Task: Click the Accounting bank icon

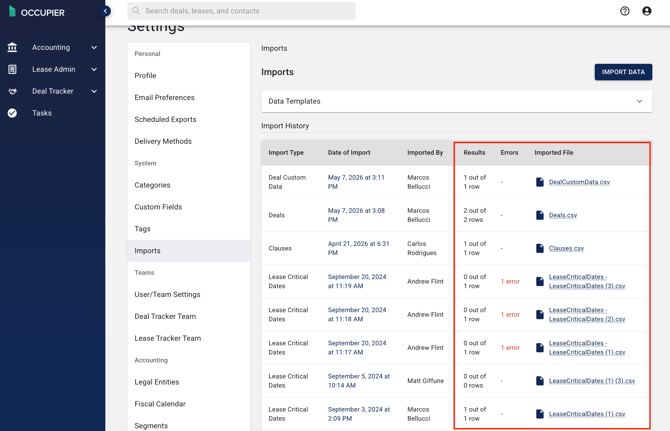Action: pos(12,47)
